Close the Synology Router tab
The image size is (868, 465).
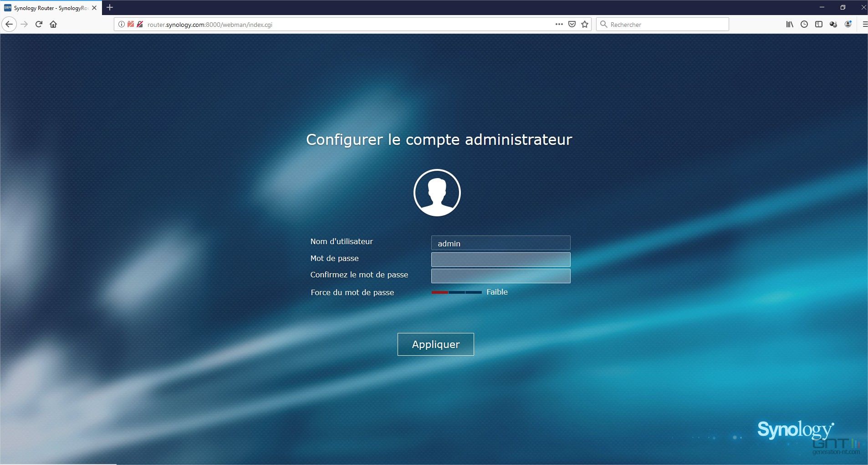(x=94, y=8)
